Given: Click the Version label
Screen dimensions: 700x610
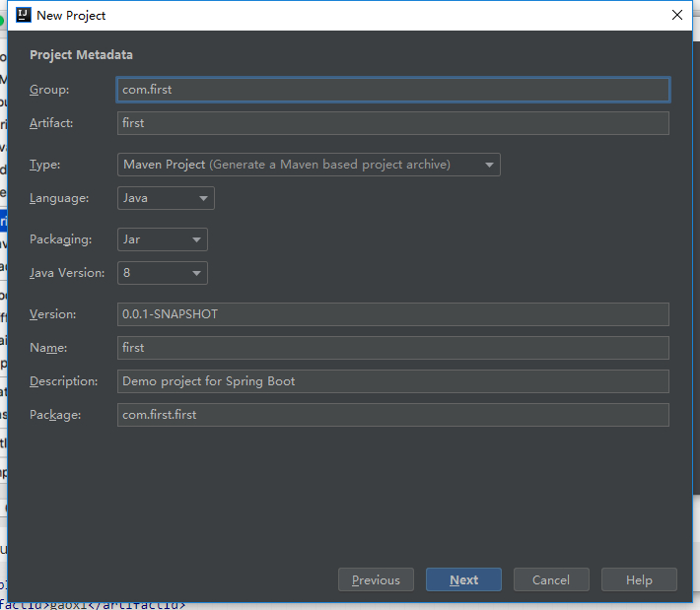Looking at the screenshot, I should click(x=52, y=314).
